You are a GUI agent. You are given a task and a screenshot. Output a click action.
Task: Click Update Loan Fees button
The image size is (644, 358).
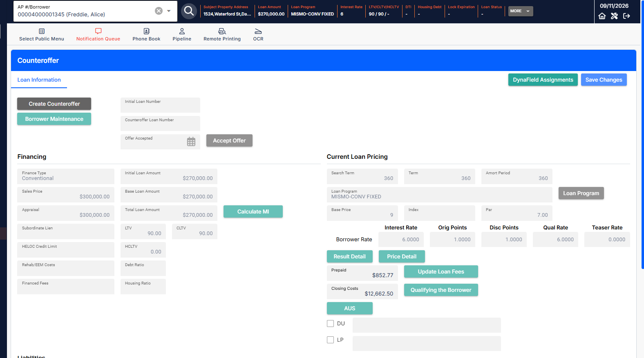tap(441, 271)
